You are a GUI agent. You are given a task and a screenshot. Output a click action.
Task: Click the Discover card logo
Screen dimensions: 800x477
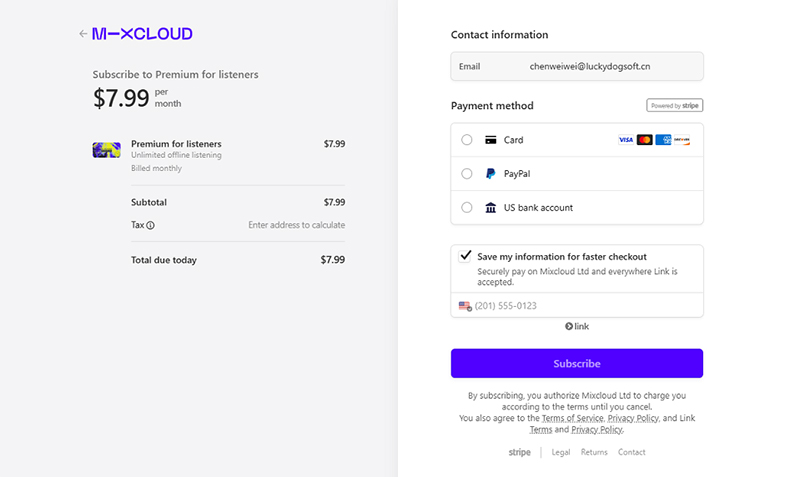pos(682,140)
